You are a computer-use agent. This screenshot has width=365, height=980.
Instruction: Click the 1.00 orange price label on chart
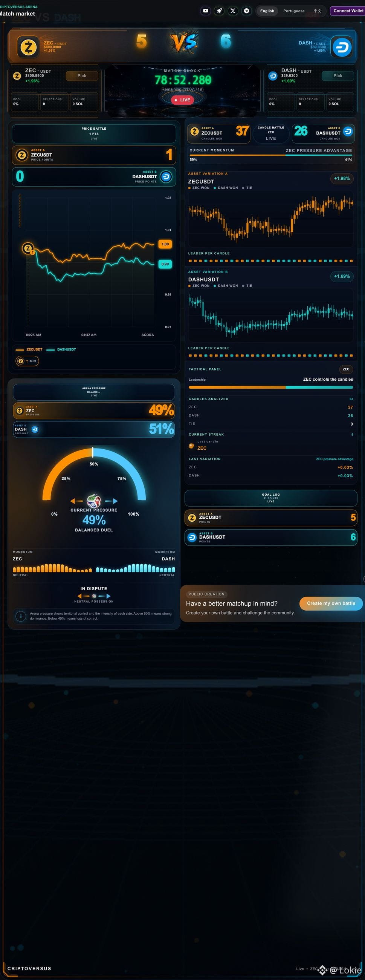click(x=165, y=244)
